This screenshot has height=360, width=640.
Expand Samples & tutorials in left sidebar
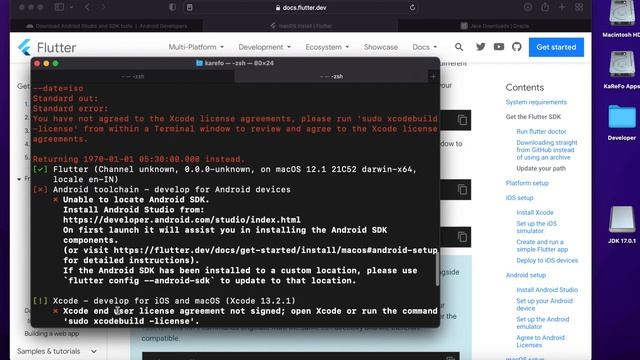57,351
